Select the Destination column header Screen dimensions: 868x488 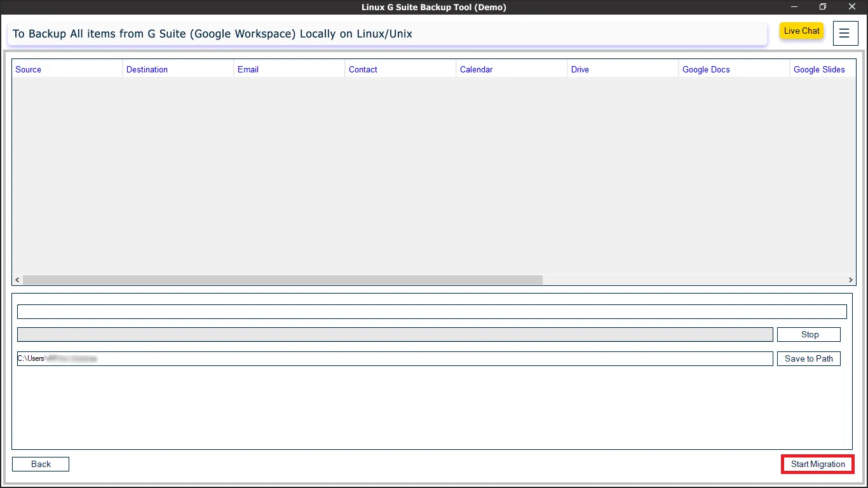[x=178, y=69]
